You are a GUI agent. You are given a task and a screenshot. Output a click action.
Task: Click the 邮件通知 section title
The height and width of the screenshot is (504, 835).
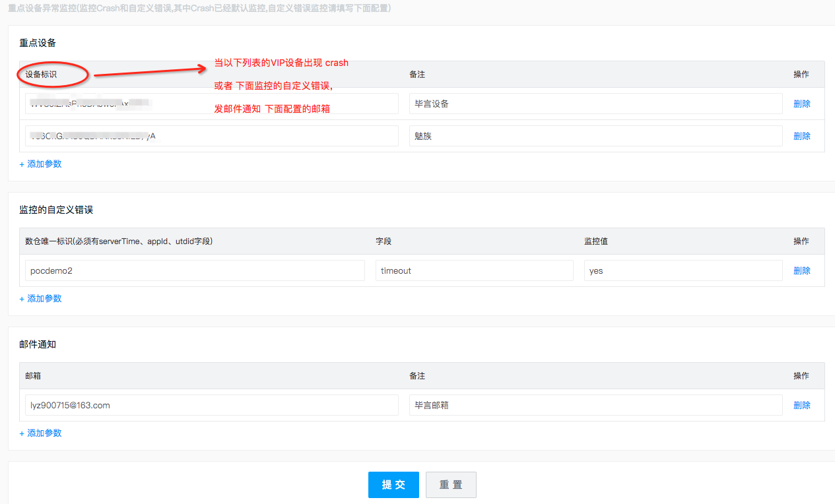point(38,344)
